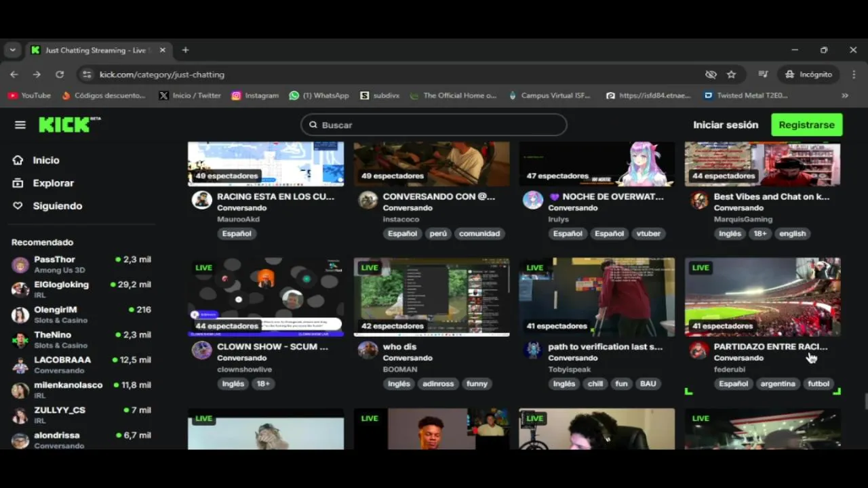Click Irulys channel avatar
This screenshot has height=488, width=868.
pos(533,200)
